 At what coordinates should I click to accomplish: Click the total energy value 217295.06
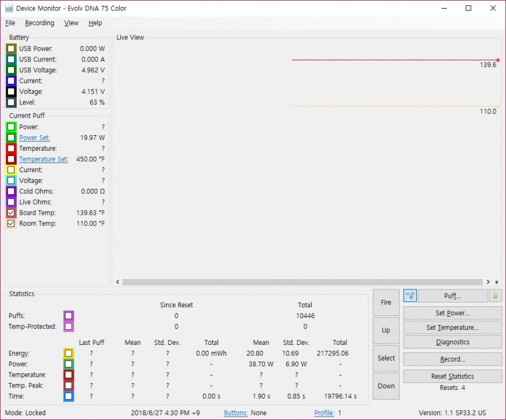(x=333, y=354)
